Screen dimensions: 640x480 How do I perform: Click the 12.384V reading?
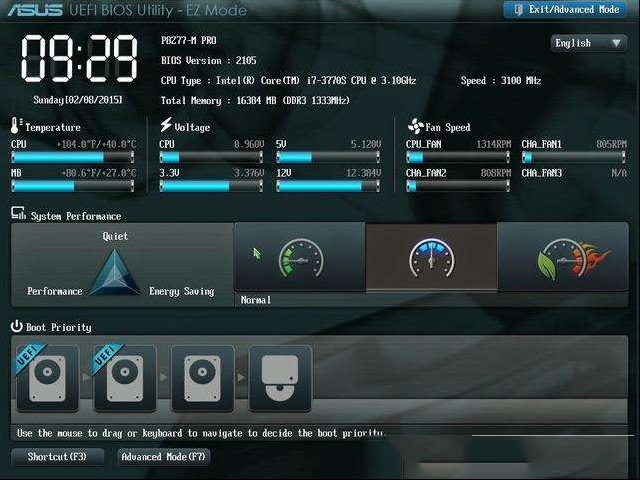[364, 173]
